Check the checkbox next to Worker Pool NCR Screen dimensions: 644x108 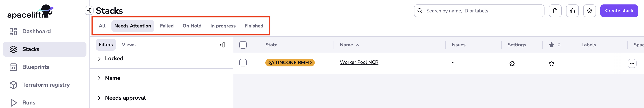pos(243,63)
